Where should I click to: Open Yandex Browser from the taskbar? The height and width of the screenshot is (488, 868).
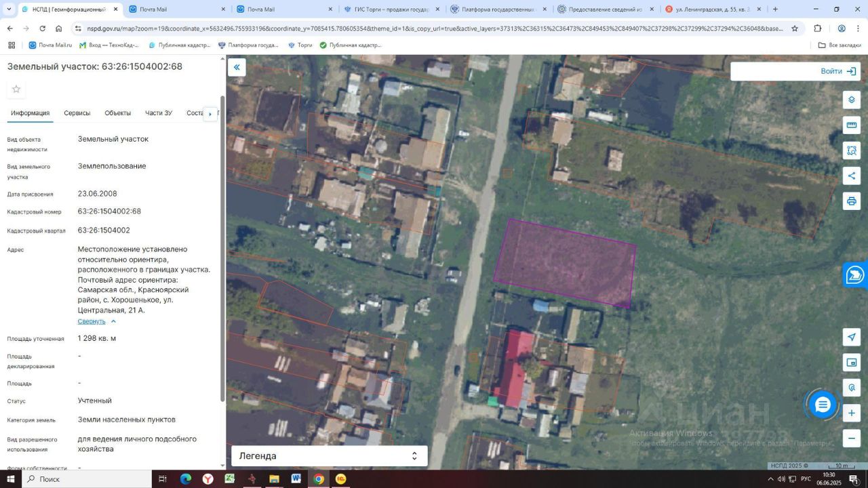[x=208, y=479]
